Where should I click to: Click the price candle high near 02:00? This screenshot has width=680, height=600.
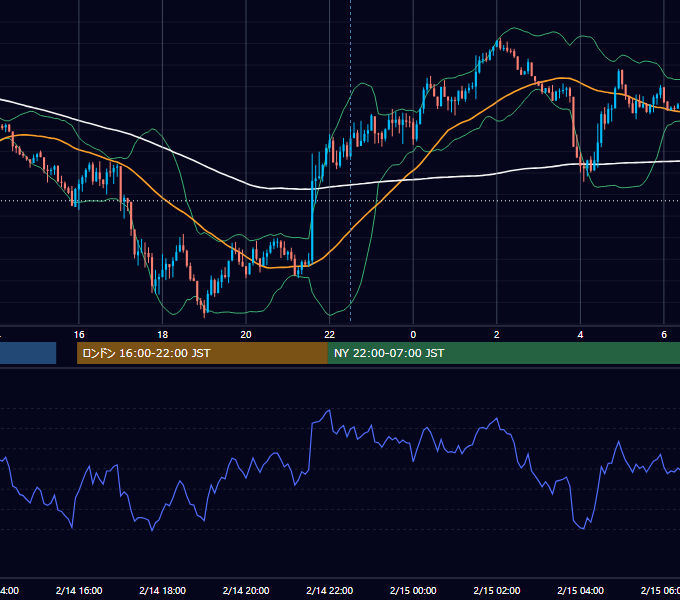pyautogui.click(x=500, y=42)
